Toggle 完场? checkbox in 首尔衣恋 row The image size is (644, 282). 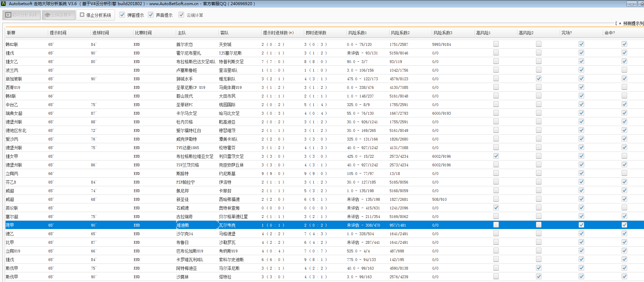[x=581, y=44]
